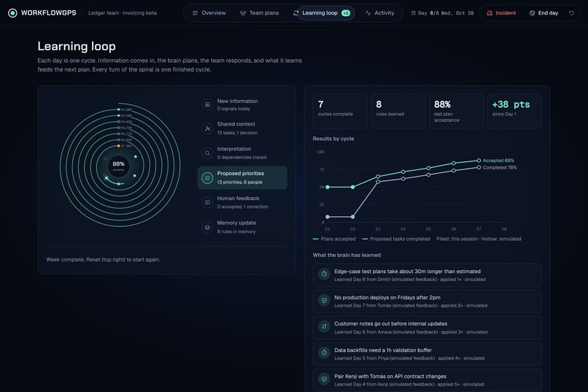This screenshot has height=392, width=588.
Task: Select the Interpretation step
Action: pyautogui.click(x=242, y=153)
